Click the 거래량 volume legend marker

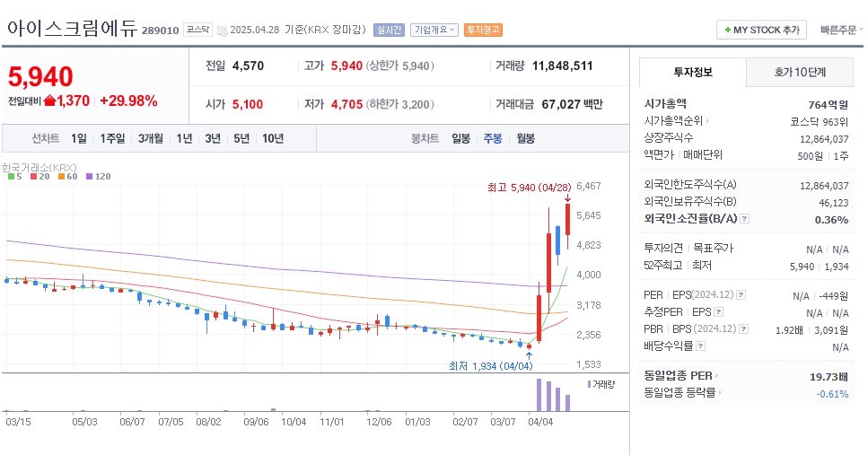pos(589,384)
